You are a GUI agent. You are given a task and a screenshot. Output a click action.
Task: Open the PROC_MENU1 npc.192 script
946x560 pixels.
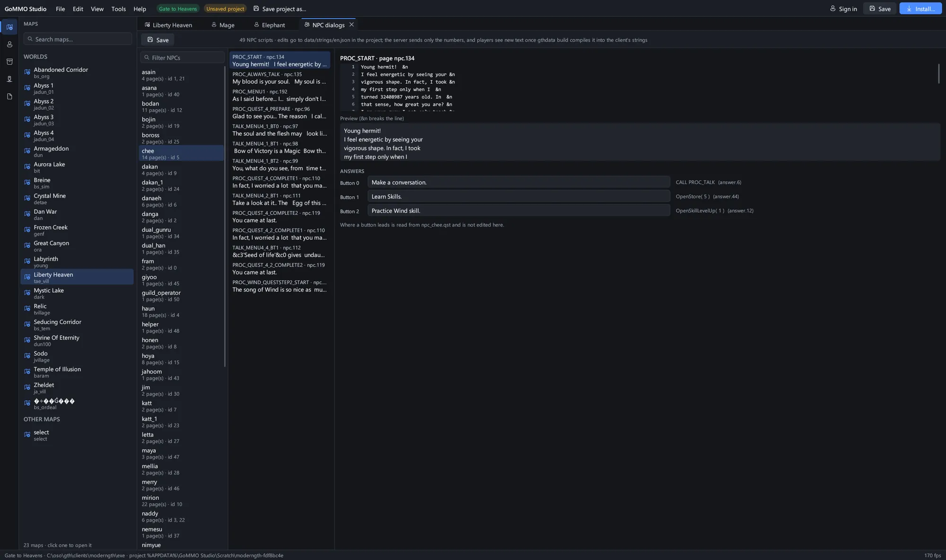280,95
